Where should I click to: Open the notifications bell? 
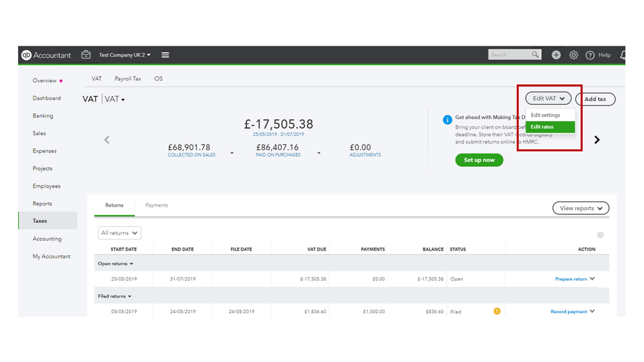[x=623, y=55]
